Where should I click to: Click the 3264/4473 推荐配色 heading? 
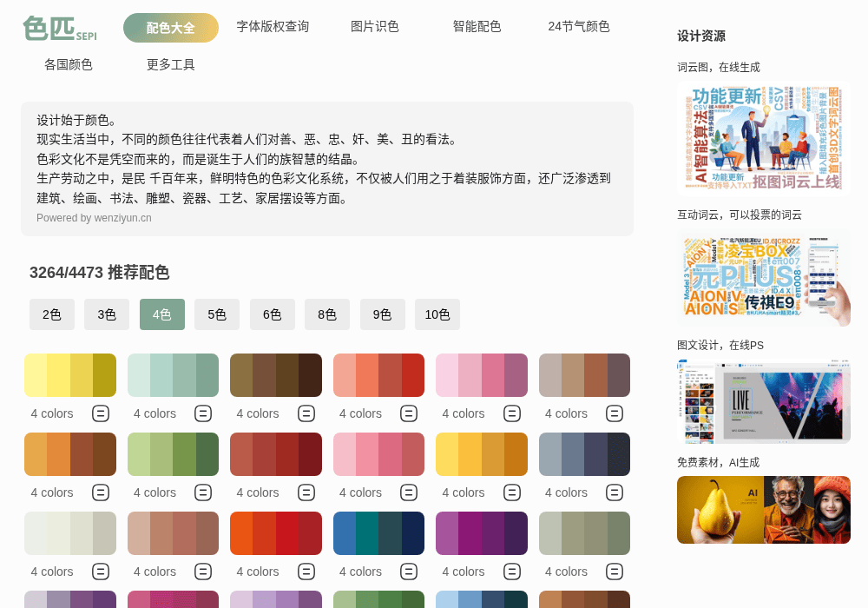(99, 273)
